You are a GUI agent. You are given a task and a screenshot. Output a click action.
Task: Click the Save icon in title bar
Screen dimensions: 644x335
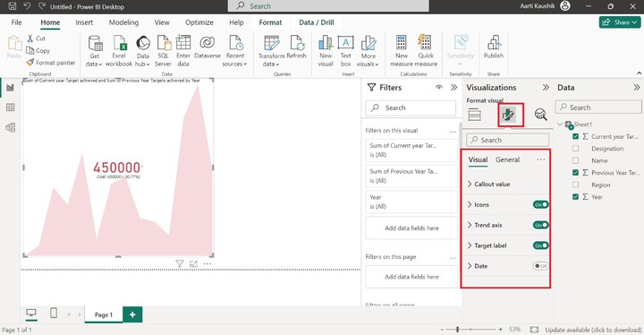(x=13, y=6)
